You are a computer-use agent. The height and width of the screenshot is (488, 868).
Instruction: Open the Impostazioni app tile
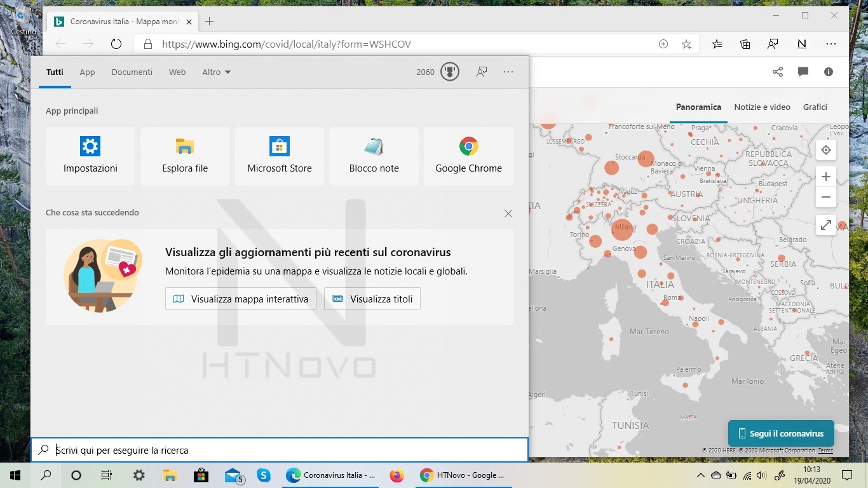pyautogui.click(x=90, y=156)
